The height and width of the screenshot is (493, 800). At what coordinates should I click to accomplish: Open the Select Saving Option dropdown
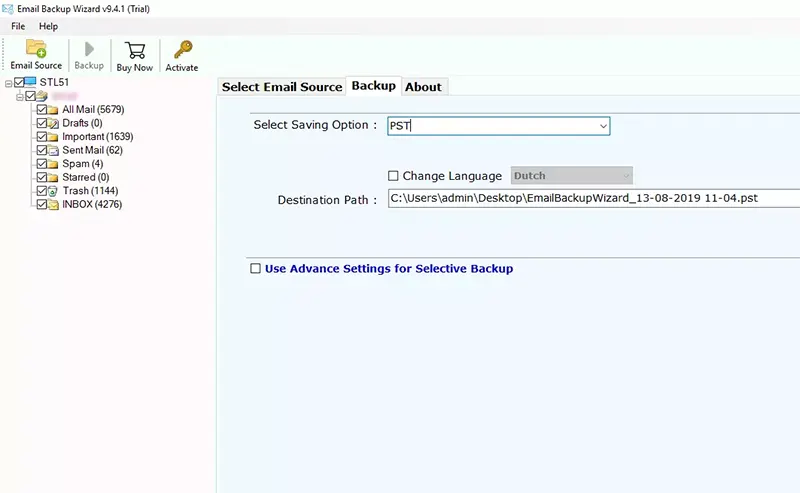pos(603,126)
